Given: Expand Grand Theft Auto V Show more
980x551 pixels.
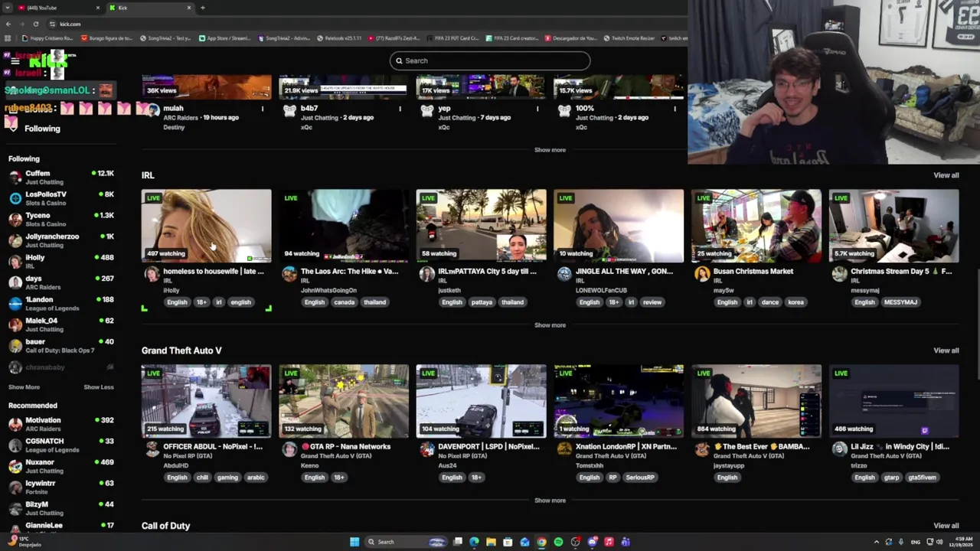Looking at the screenshot, I should tap(550, 500).
